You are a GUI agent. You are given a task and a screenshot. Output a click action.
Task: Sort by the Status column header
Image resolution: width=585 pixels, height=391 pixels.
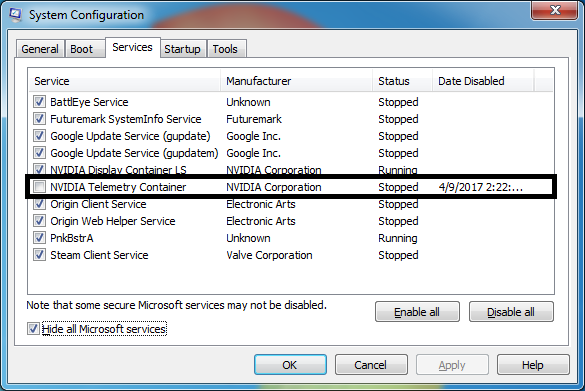pos(403,81)
